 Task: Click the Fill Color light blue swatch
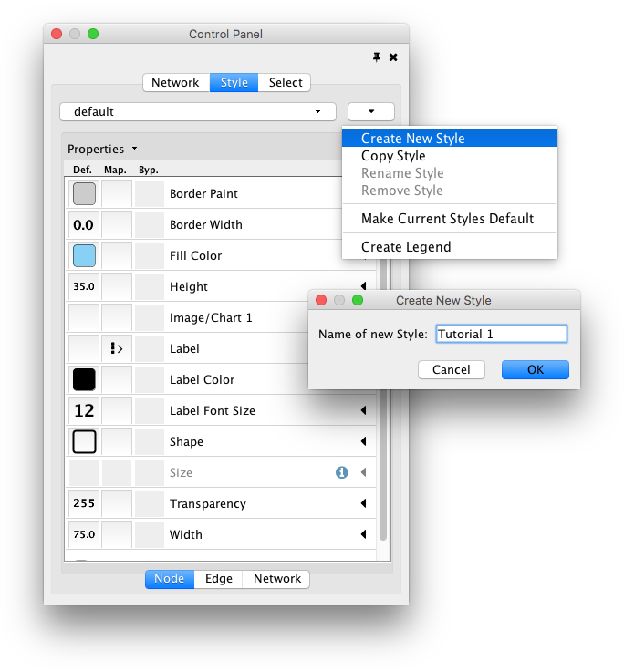point(84,255)
